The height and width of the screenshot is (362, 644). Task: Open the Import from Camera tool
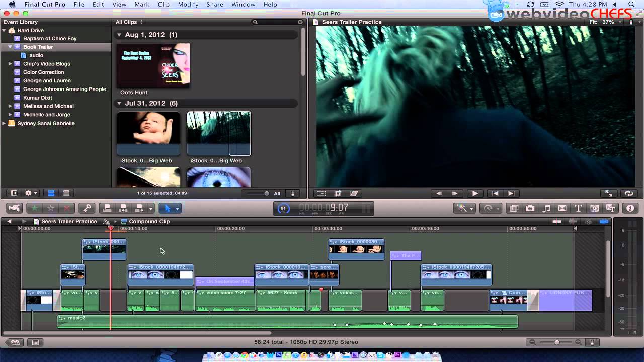(15, 208)
